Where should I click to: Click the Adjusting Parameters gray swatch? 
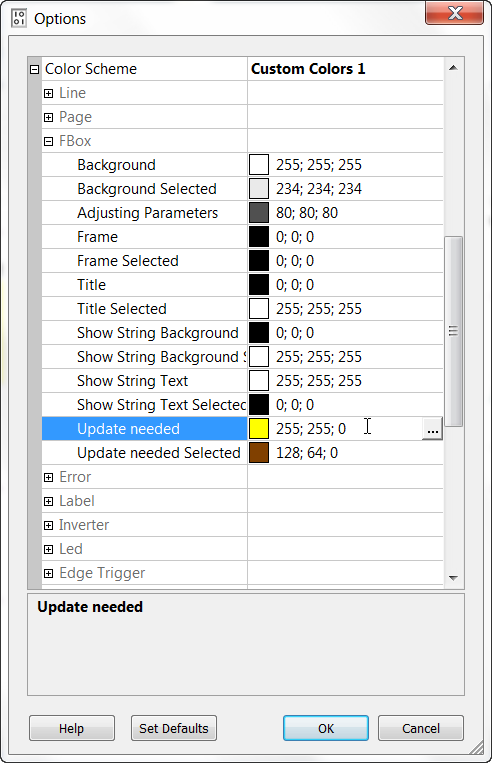point(259,213)
